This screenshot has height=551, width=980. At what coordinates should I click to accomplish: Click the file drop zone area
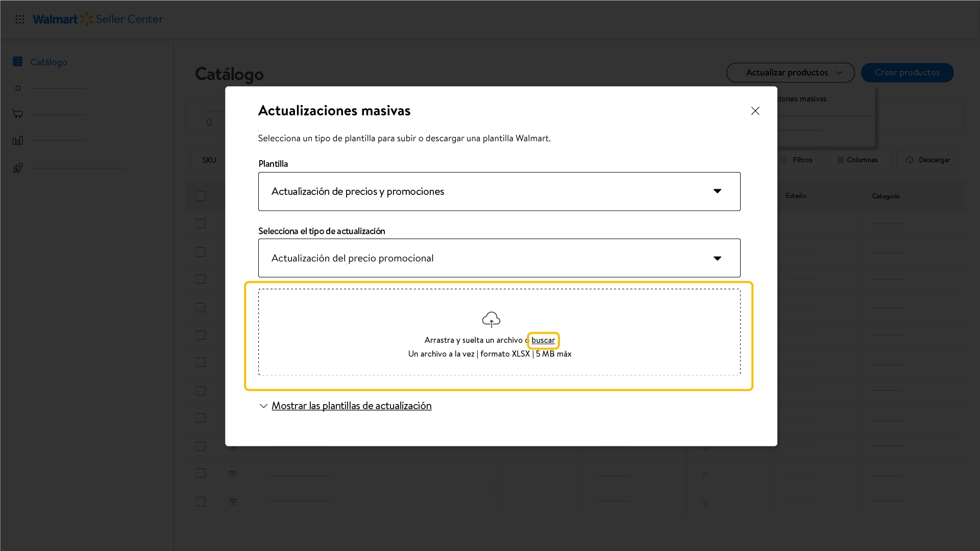pyautogui.click(x=499, y=332)
